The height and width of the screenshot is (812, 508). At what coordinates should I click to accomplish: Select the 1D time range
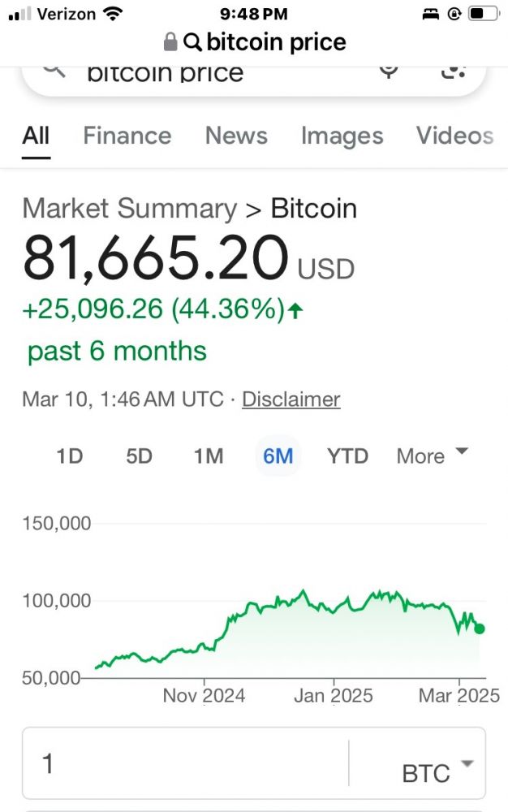(70, 456)
